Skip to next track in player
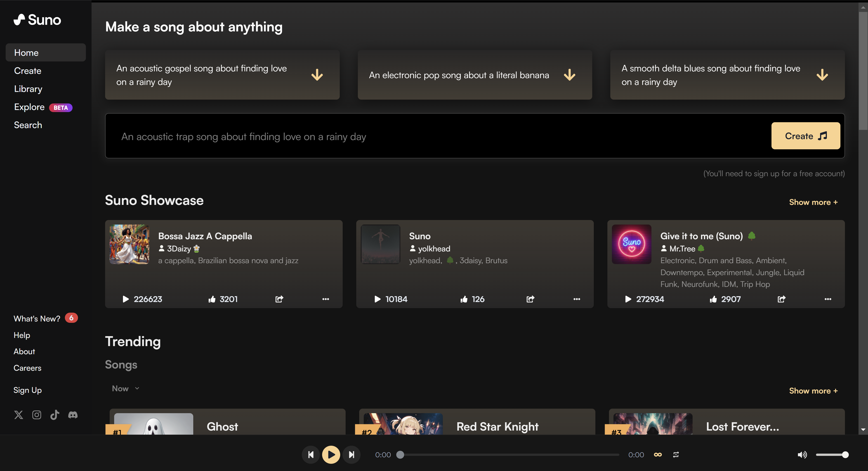The width and height of the screenshot is (868, 471). [351, 455]
